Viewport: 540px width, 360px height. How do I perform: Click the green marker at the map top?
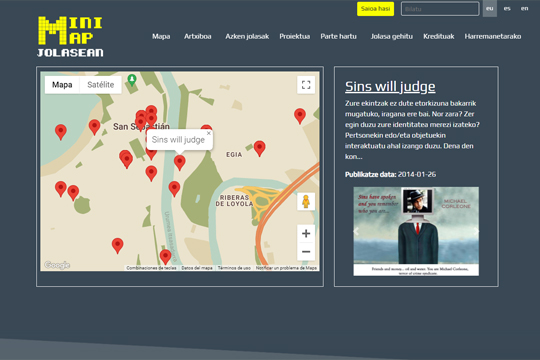coord(132,80)
